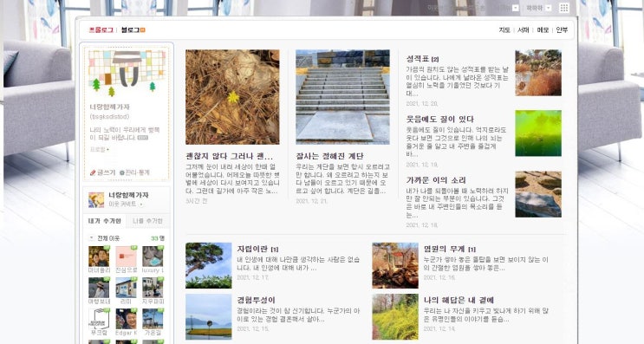Open neighbor 여행보내 avatar
644x344 pixels.
[99, 288]
